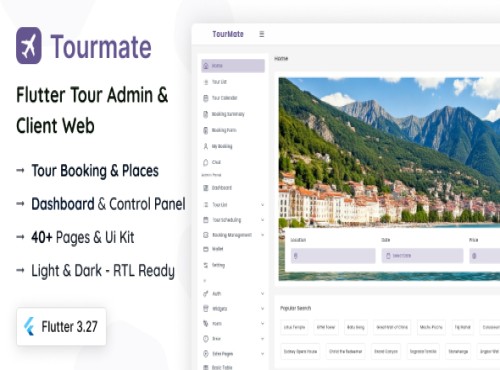Click the Chat bubble icon in sidebar
The image size is (500, 370).
coord(206,162)
